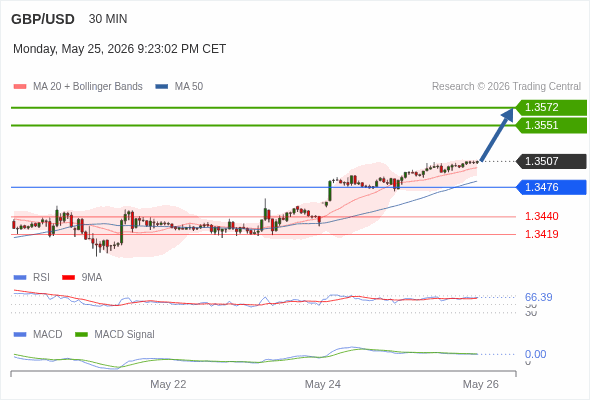Click the MACD Signal green legend marker
The height and width of the screenshot is (400, 590).
coord(81,335)
